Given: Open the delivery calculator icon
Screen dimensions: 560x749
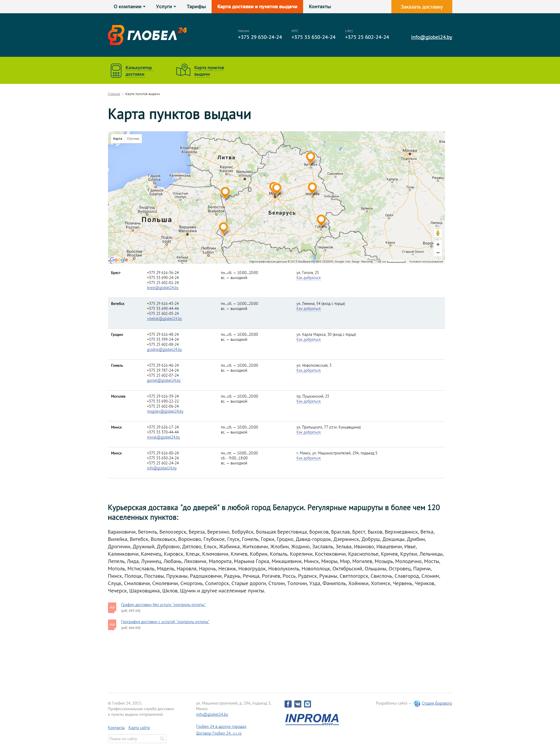Looking at the screenshot, I should pyautogui.click(x=116, y=70).
